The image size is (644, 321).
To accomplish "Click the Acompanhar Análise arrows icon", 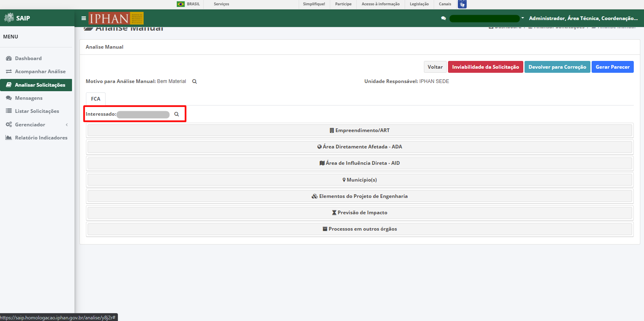I will [9, 72].
